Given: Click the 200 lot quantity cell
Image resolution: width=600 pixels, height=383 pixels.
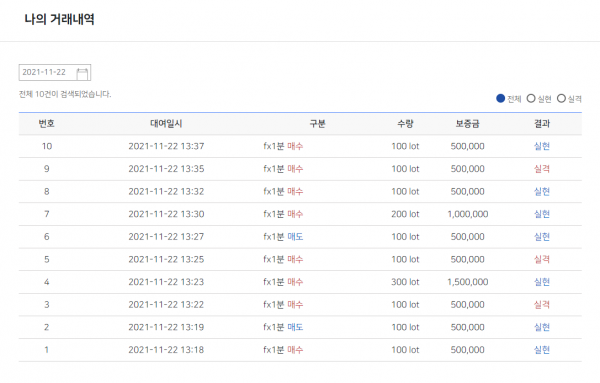Looking at the screenshot, I should tap(405, 214).
